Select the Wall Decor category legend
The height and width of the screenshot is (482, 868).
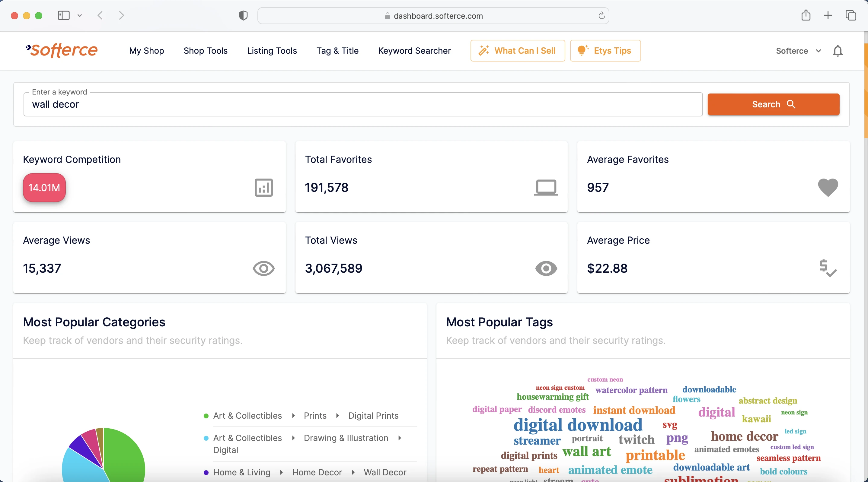tap(305, 472)
